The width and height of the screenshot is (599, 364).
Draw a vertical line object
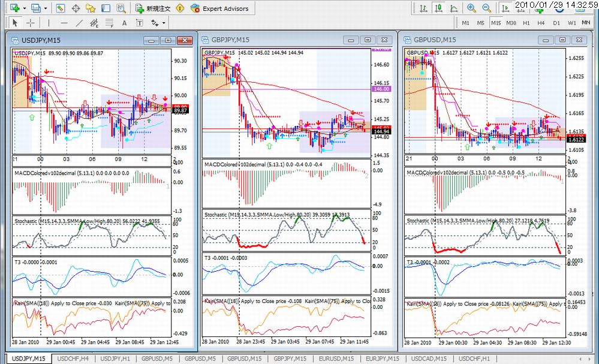[49, 23]
